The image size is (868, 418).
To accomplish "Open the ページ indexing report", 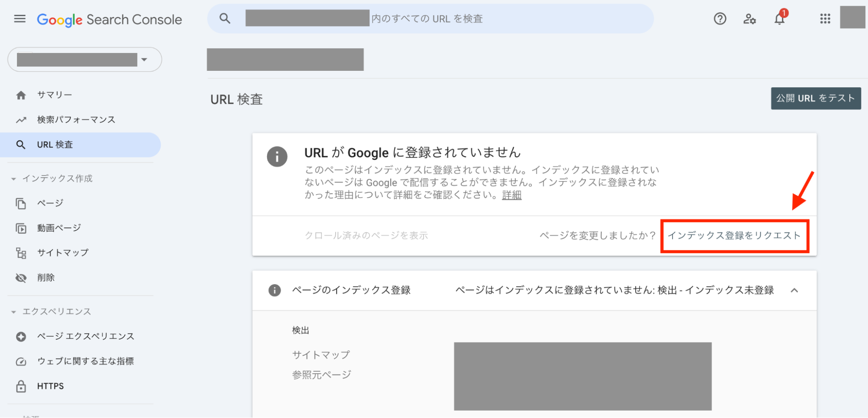I will click(50, 203).
